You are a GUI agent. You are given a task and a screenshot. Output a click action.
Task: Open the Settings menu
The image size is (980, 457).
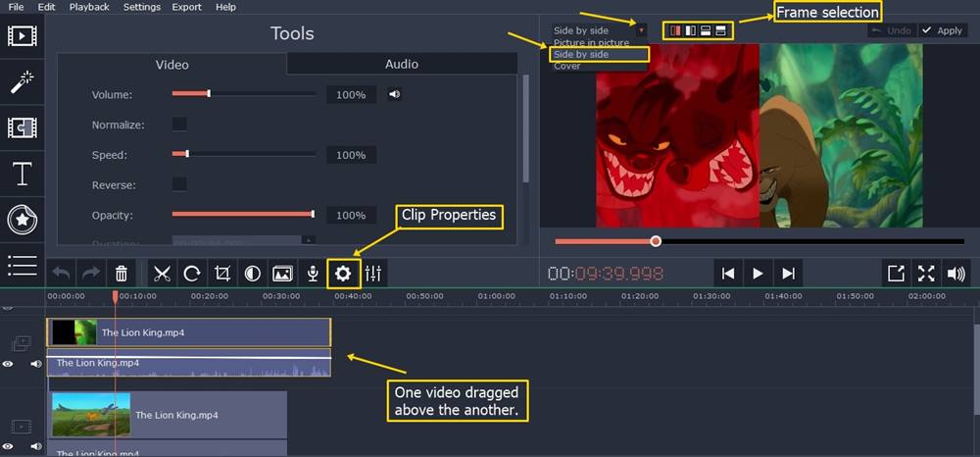142,7
